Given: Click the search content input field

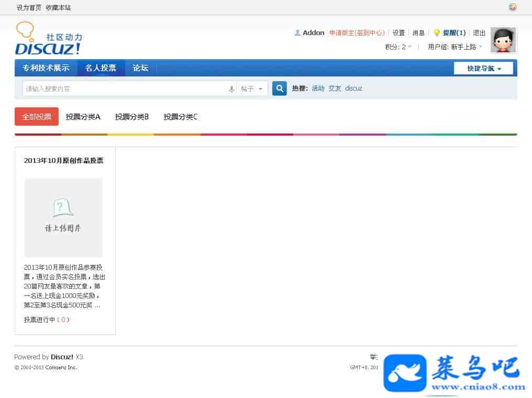Looking at the screenshot, I should (x=126, y=89).
